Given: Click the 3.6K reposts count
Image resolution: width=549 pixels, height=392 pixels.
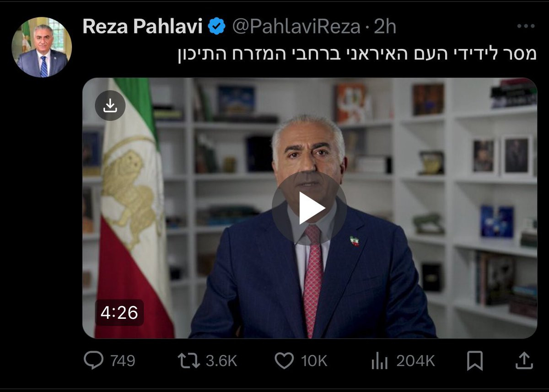Looking at the screenshot, I should [221, 361].
